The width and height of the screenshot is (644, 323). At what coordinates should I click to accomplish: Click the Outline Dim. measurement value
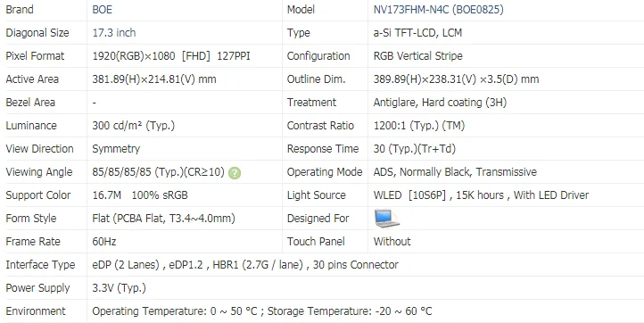click(456, 79)
